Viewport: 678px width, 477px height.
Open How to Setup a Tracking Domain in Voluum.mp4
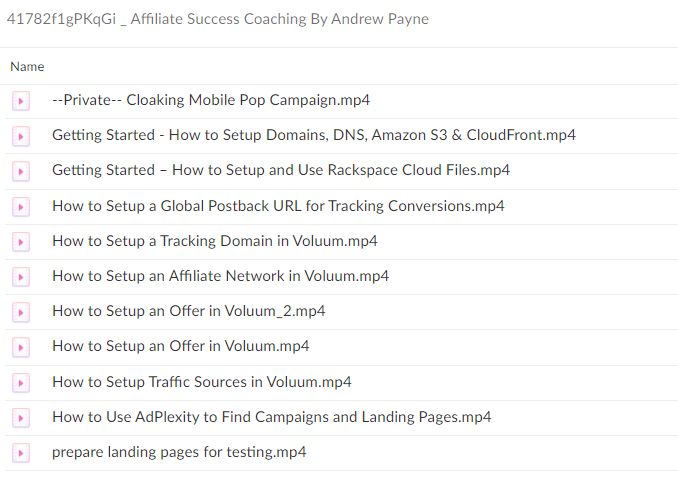tap(214, 241)
